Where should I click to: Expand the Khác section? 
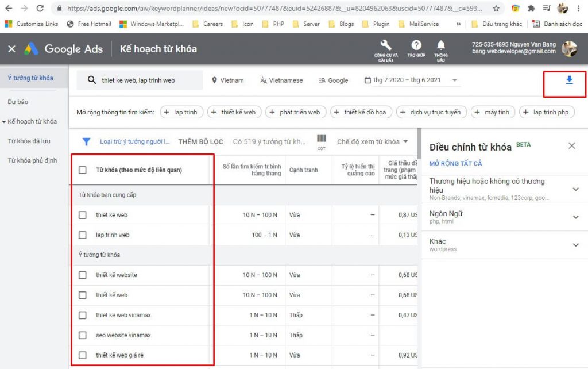[x=575, y=245]
